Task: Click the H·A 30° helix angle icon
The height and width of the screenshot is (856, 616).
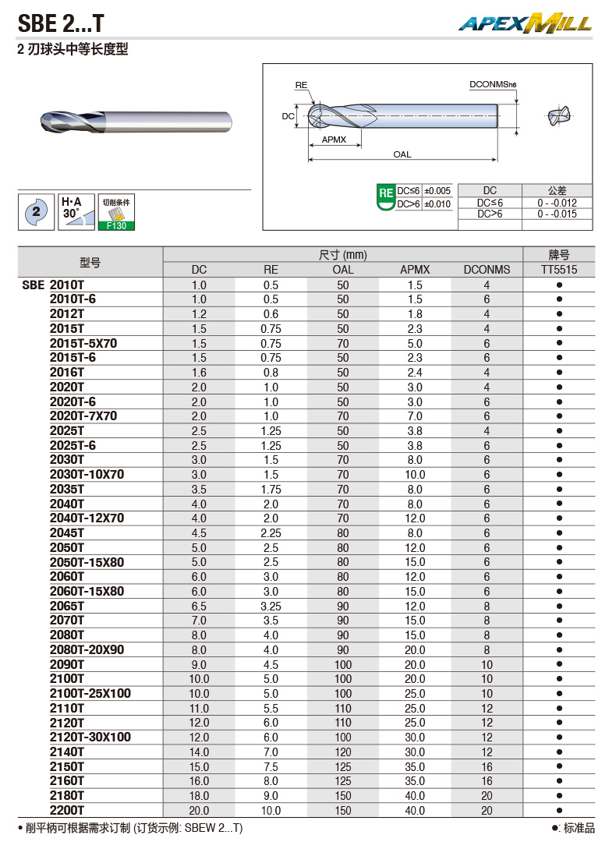Action: tap(76, 212)
